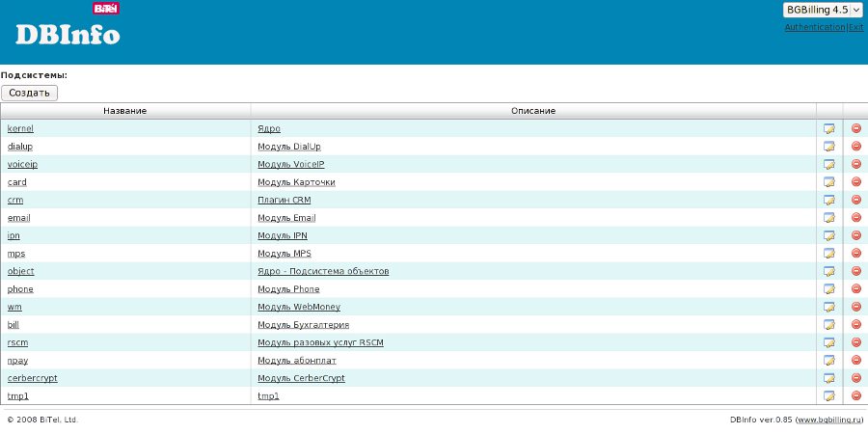
Task: Delete the ipn subsystem row
Action: (x=856, y=235)
